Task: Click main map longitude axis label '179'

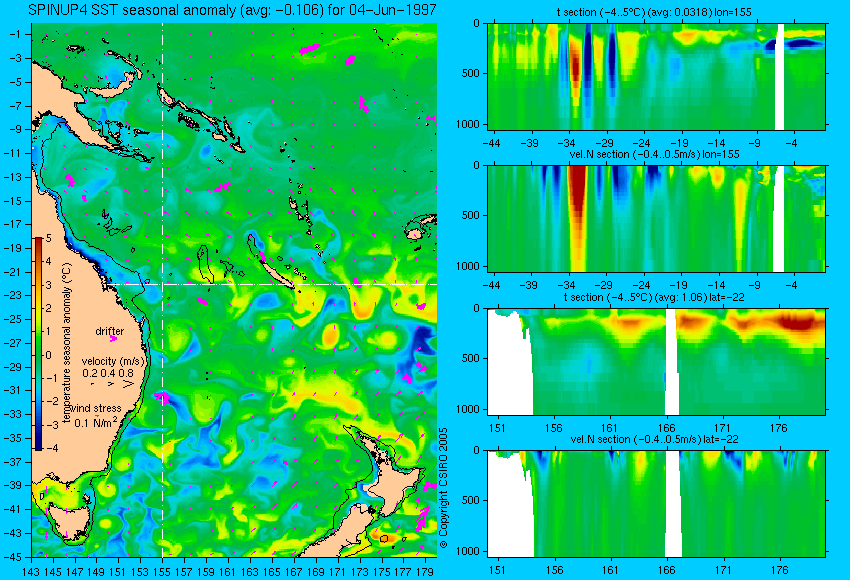Action: (x=424, y=571)
